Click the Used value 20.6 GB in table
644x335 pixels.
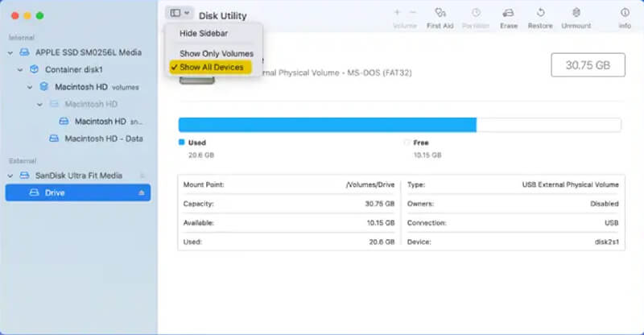tap(382, 242)
